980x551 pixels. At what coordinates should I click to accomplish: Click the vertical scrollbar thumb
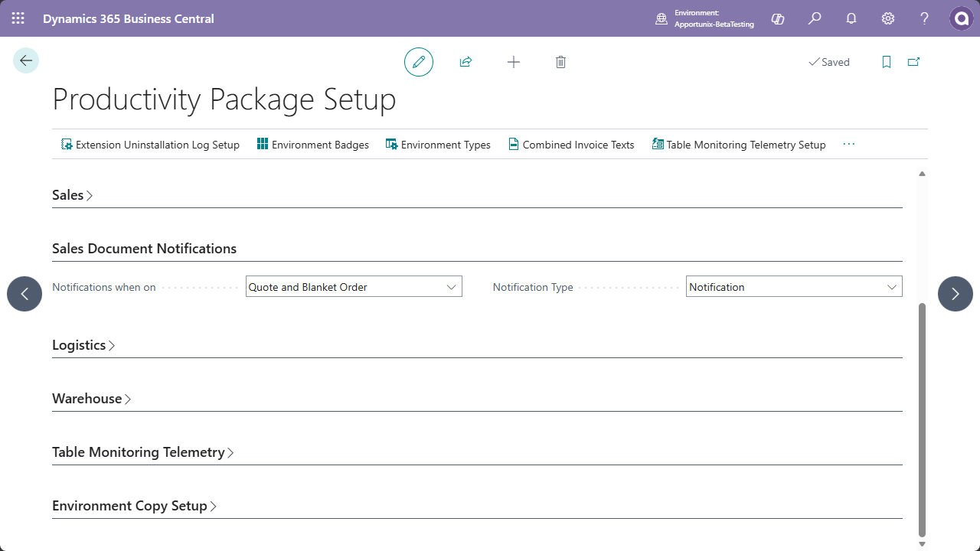point(922,419)
